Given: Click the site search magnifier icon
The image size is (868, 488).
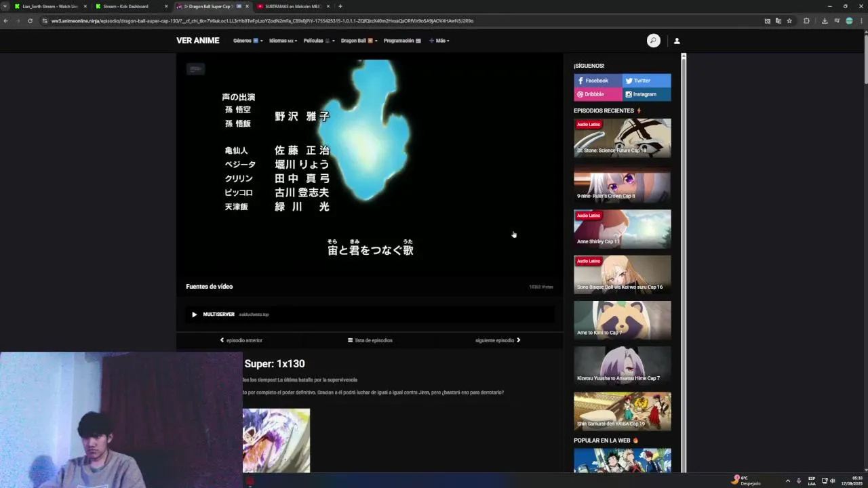Looking at the screenshot, I should point(653,41).
